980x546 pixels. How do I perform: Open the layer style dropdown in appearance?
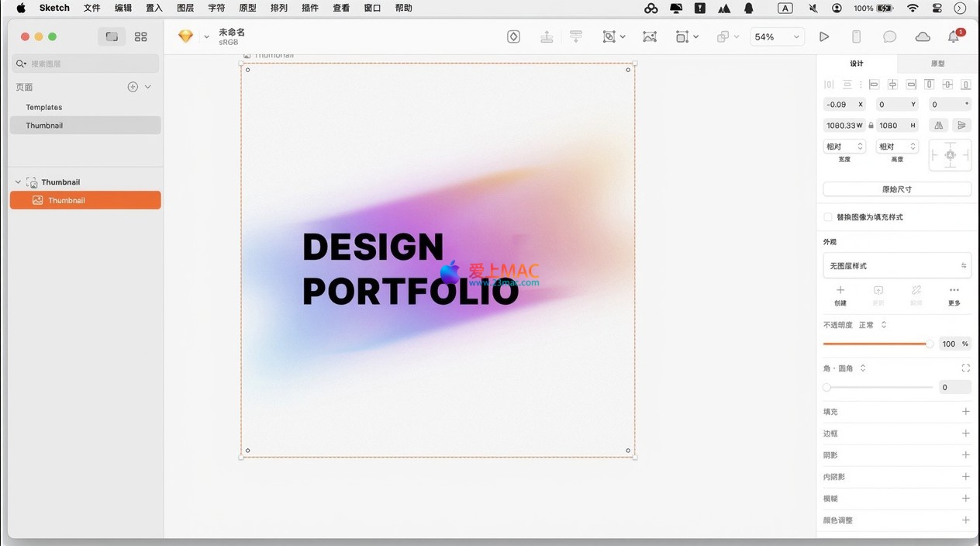coord(896,266)
